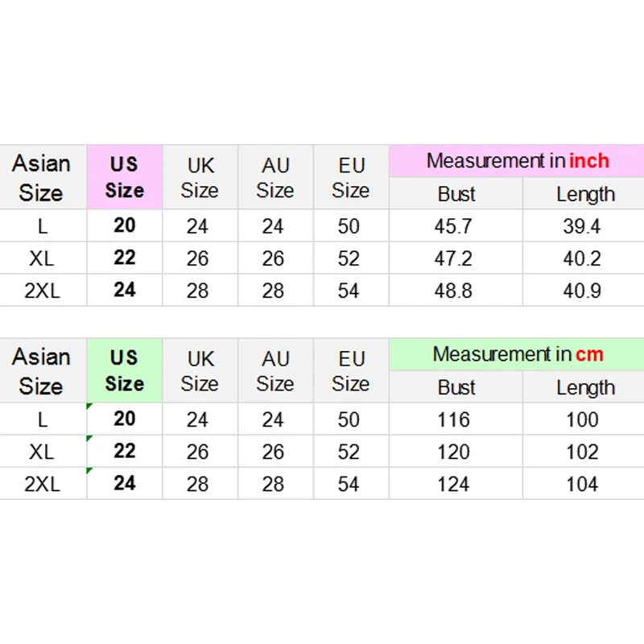Screen dimensions: 644x644
Task: Select bust value 47.2 cell
Action: [453, 258]
